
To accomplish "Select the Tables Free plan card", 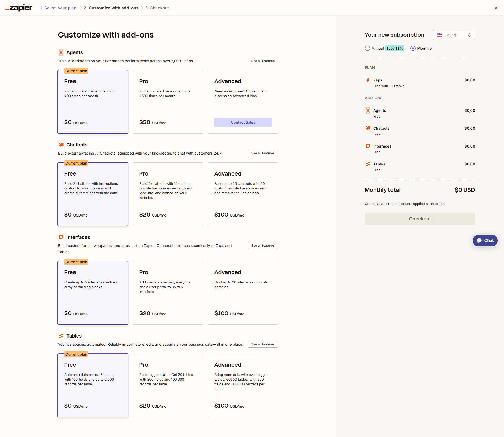I will [93, 385].
